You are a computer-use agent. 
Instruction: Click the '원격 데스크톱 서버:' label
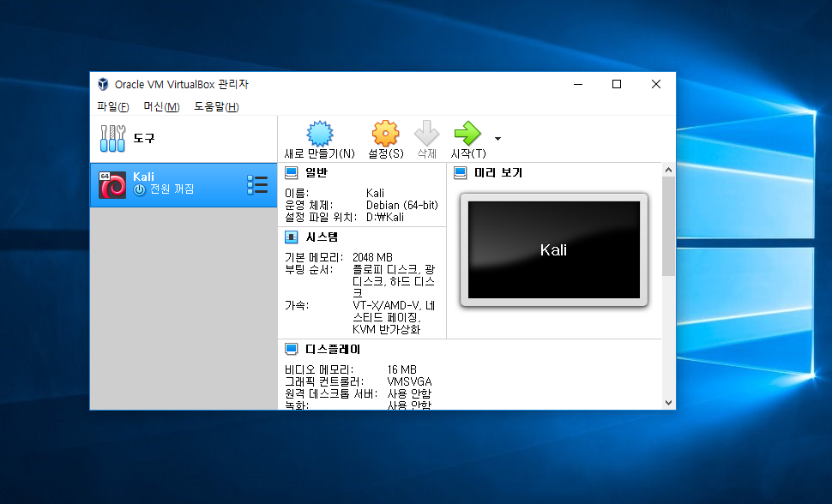coord(331,393)
